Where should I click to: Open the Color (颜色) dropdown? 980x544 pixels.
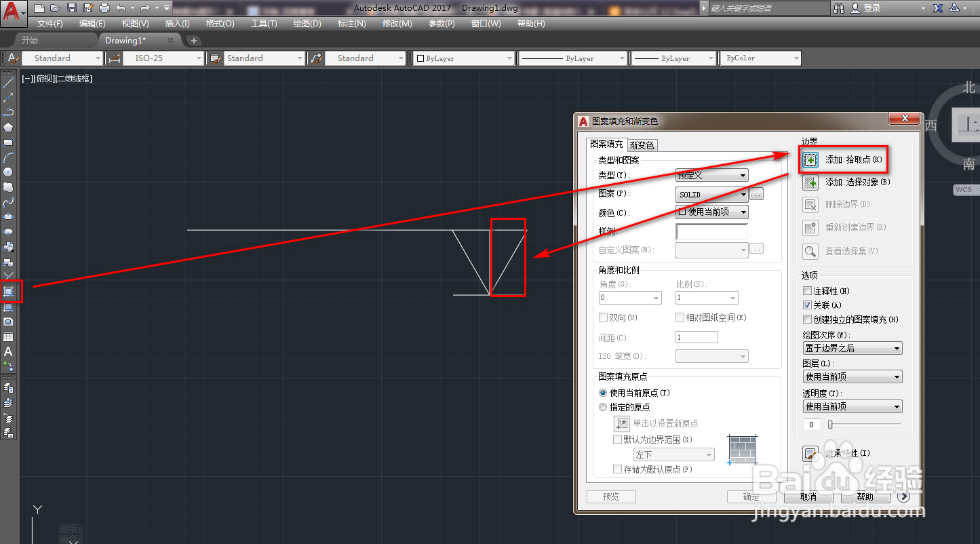712,212
